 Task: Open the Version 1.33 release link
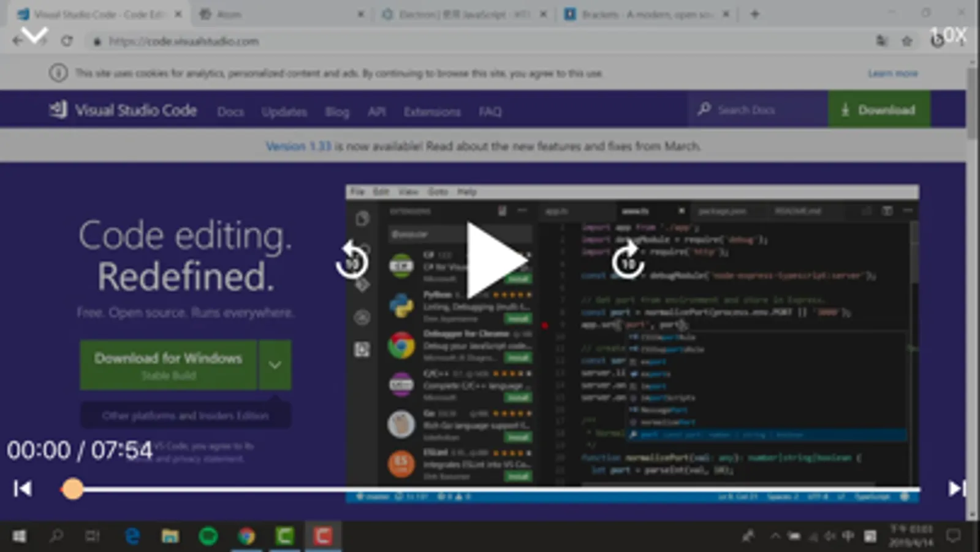[298, 146]
